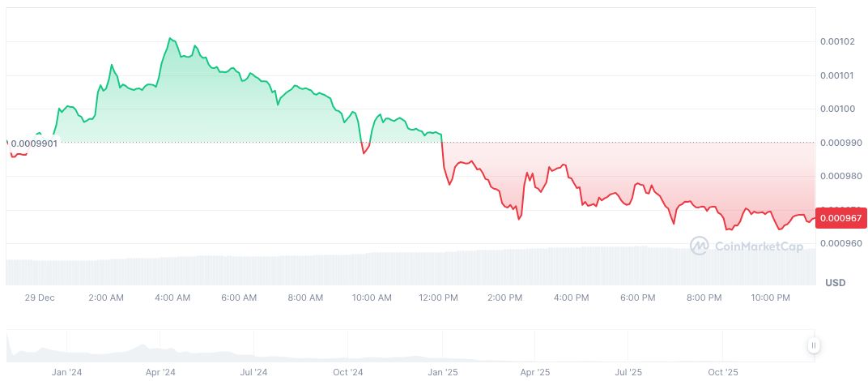Image resolution: width=868 pixels, height=381 pixels.
Task: Jump to Oct '24 in the range navigator
Action: tap(348, 372)
